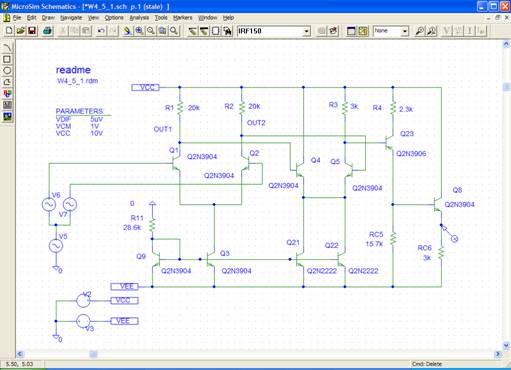Select the Draw Circle tool
The width and height of the screenshot is (511, 370).
(x=7, y=71)
